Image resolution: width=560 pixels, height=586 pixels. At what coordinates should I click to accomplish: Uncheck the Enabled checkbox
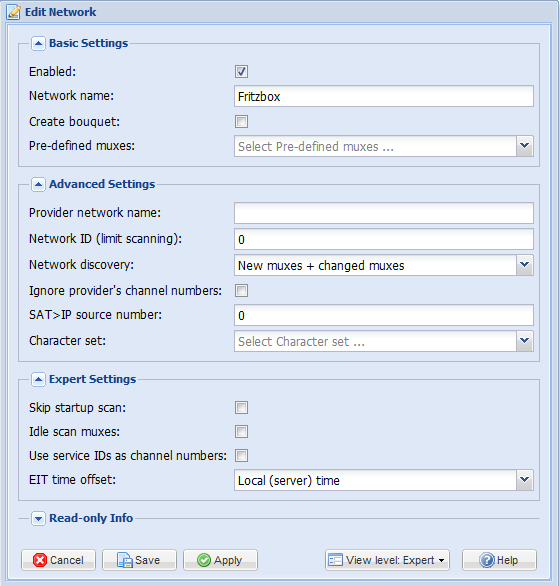(x=241, y=71)
